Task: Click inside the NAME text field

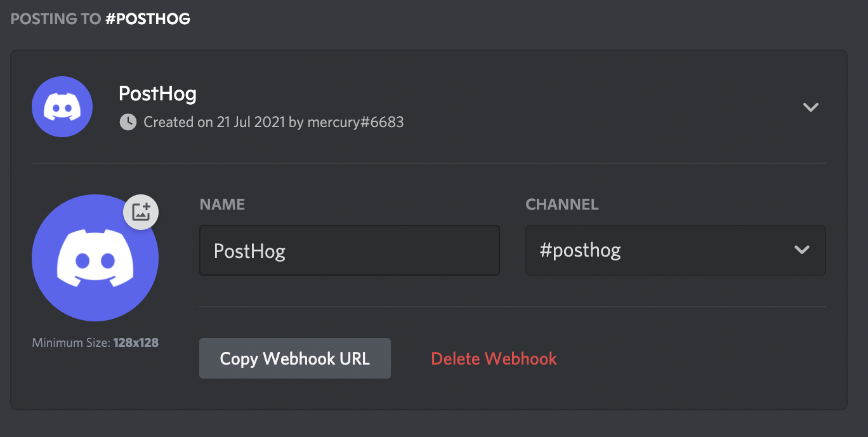Action: pos(349,250)
